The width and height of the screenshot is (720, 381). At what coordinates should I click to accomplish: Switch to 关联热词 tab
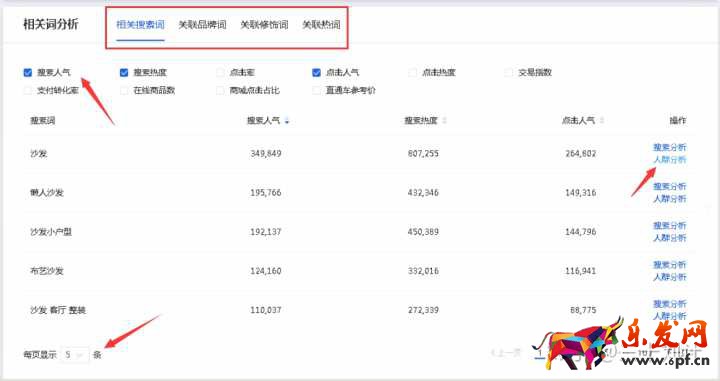pyautogui.click(x=321, y=25)
